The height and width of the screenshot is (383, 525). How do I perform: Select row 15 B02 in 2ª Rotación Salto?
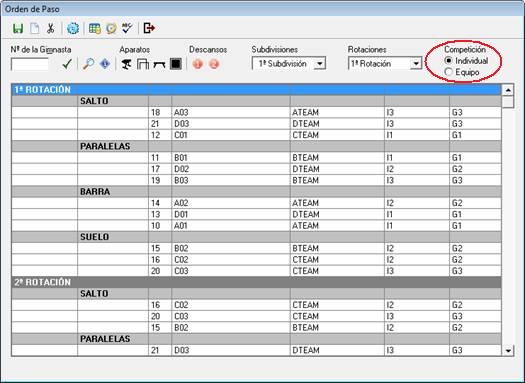[x=256, y=327]
